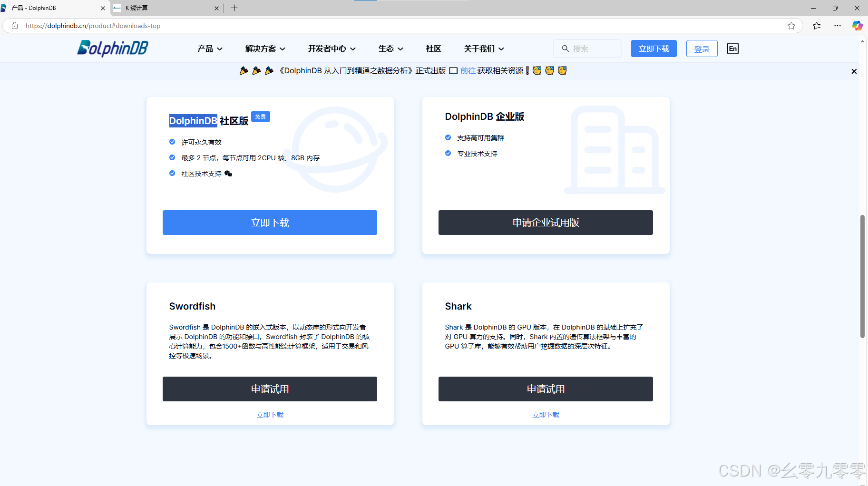Click the DolphinDB 企业版 heading
Viewport: 868px width, 486px height.
[484, 117]
